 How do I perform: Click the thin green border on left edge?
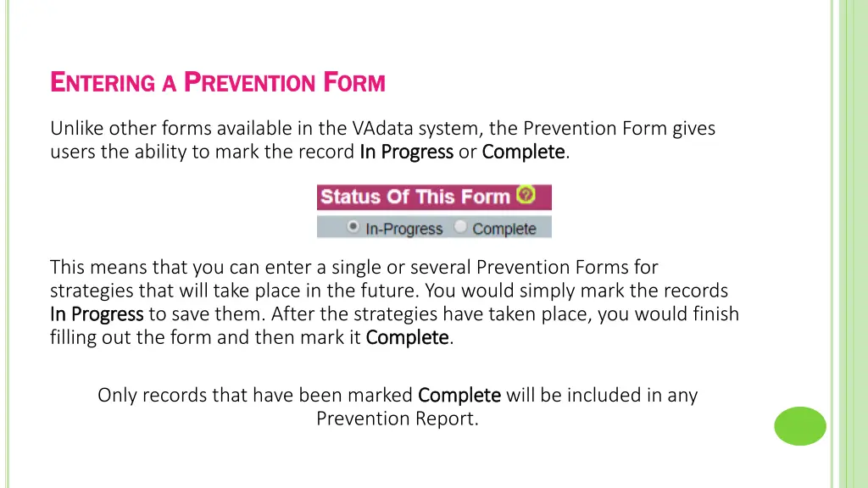coord(8,244)
